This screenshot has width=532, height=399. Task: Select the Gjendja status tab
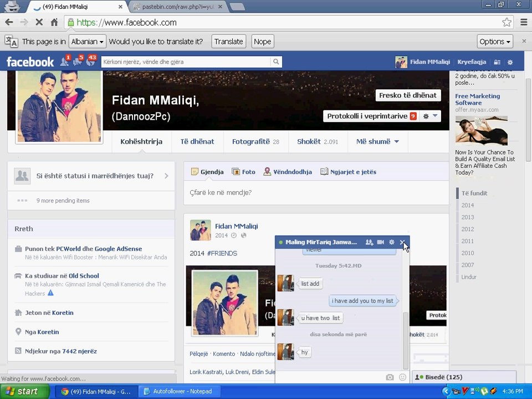pyautogui.click(x=207, y=172)
